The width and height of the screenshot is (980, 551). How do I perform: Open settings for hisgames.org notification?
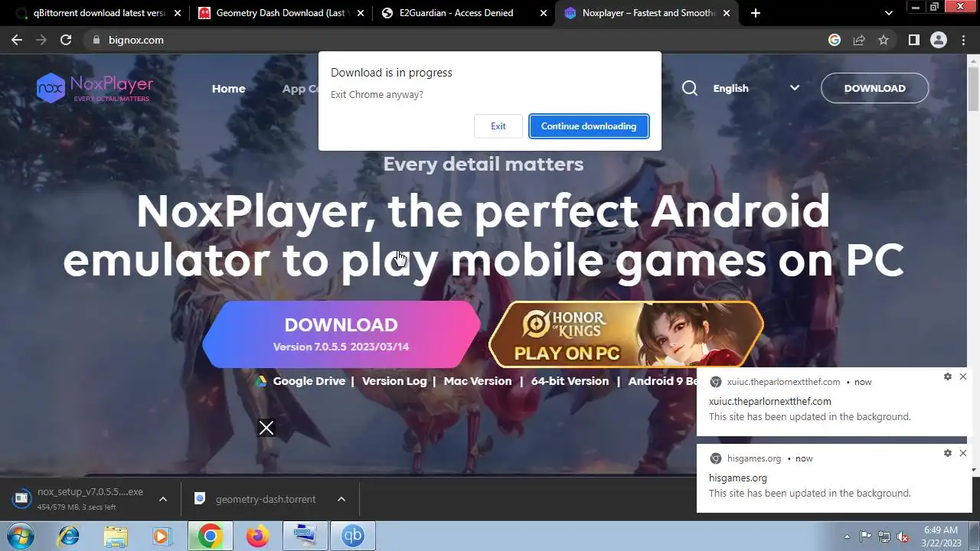[x=948, y=453]
